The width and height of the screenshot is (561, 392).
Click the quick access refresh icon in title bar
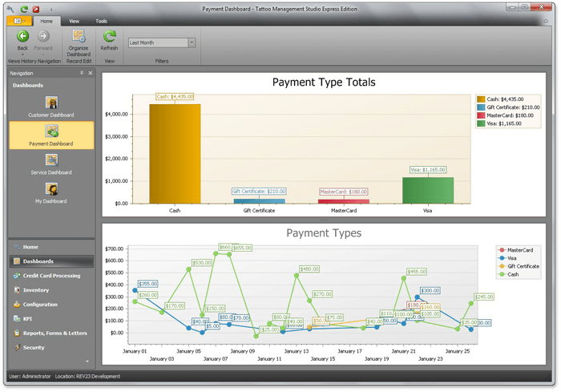pos(25,7)
